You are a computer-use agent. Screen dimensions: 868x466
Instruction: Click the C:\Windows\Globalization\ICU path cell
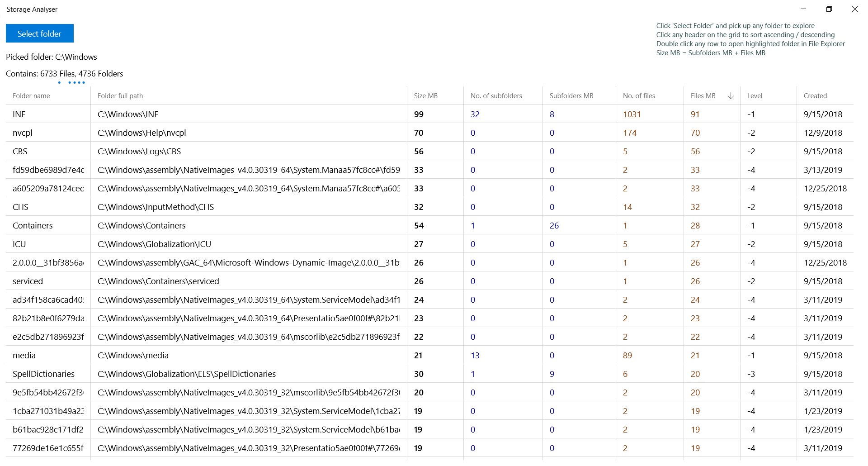click(x=154, y=244)
